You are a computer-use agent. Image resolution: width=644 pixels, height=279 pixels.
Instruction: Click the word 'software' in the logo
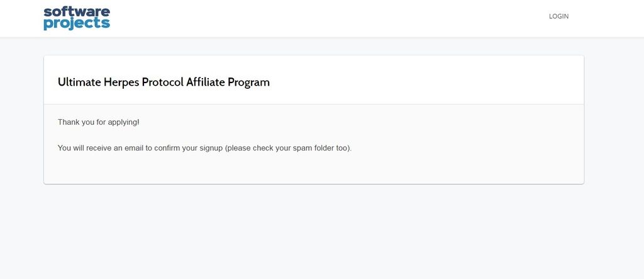(x=77, y=11)
